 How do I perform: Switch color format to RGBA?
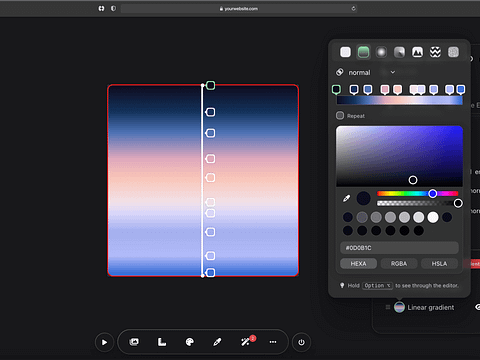(x=399, y=263)
